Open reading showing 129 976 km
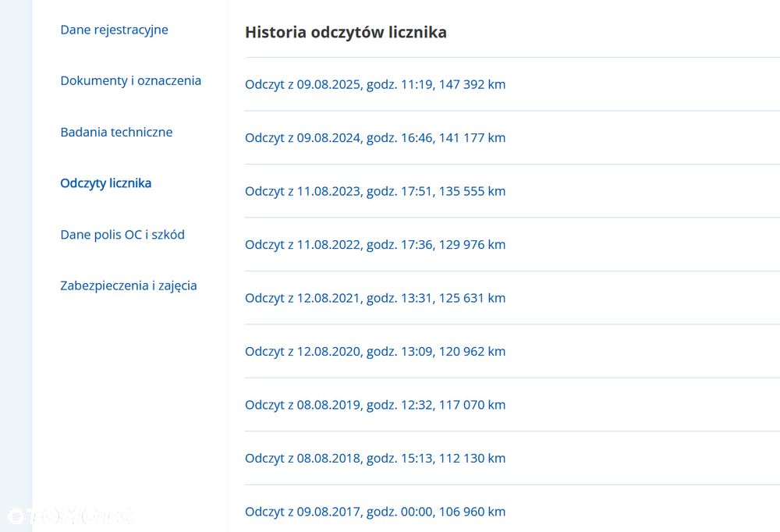780x532 pixels. (x=375, y=244)
